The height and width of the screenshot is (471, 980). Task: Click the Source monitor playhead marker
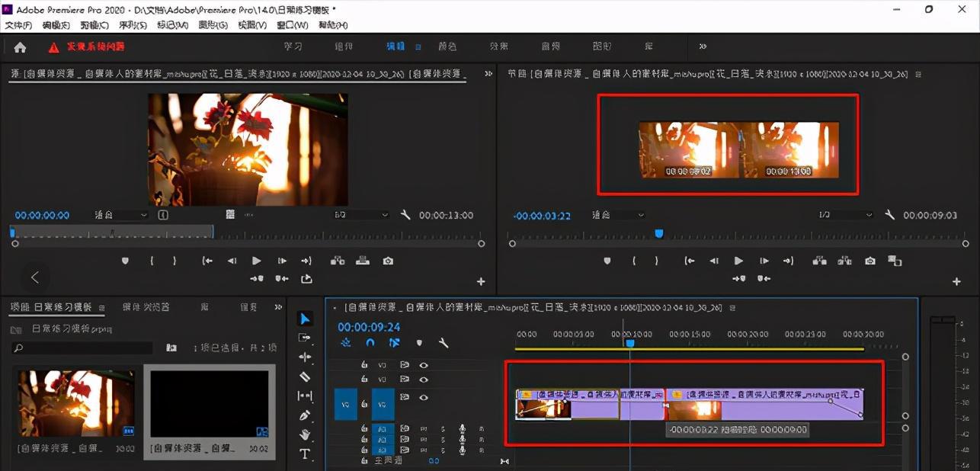[x=12, y=233]
